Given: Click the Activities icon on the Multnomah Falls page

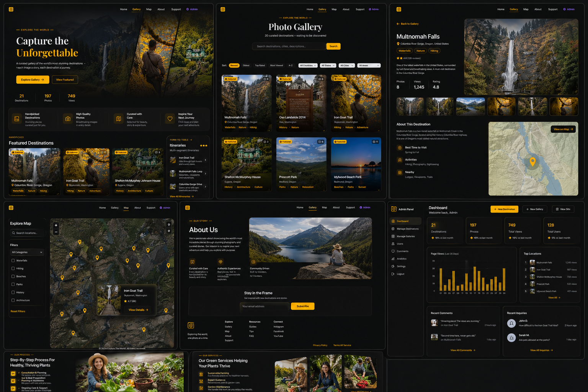Looking at the screenshot, I should point(400,160).
